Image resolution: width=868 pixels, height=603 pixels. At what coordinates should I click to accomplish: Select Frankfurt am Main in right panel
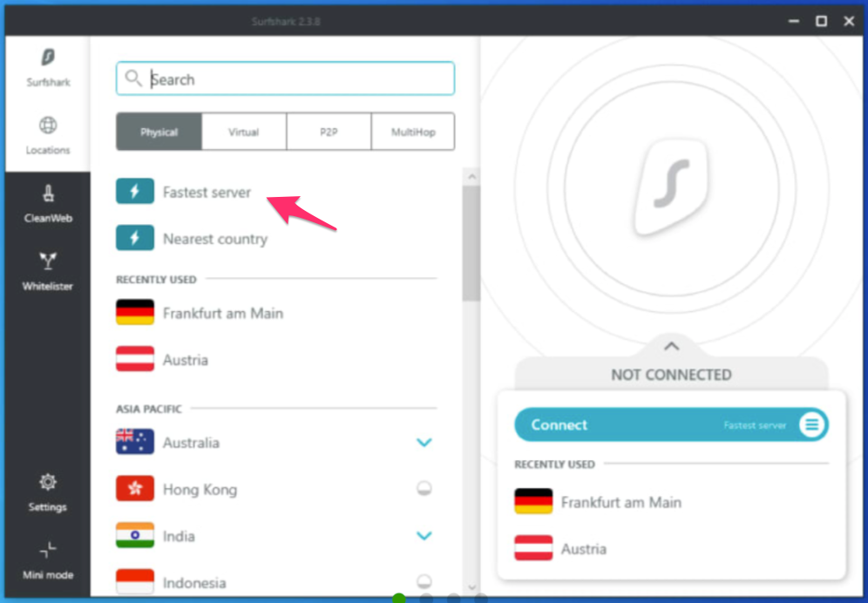point(620,503)
